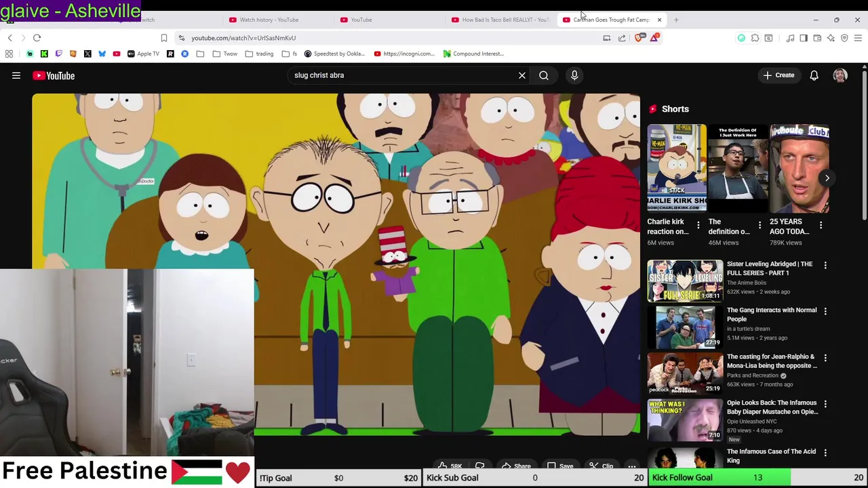This screenshot has height=488, width=868.
Task: Open menu for Sister Leveling Abridged video
Action: tap(825, 265)
